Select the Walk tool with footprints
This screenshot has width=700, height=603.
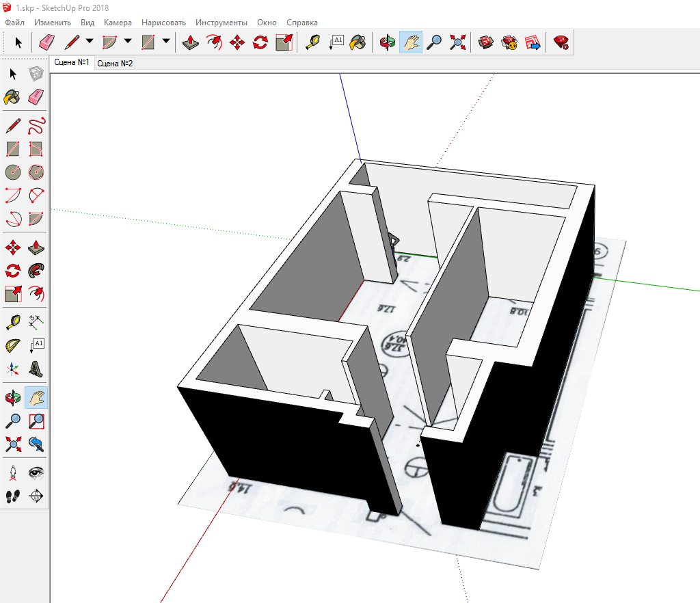(x=12, y=496)
